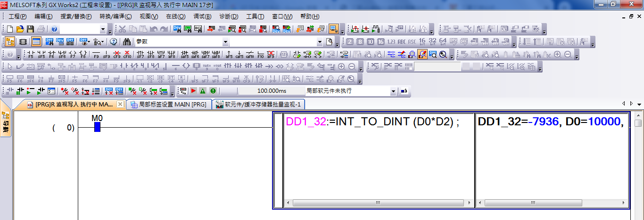Click the binoculars find device icon
Image resolution: width=644 pixels, height=220 pixels.
coord(126,42)
